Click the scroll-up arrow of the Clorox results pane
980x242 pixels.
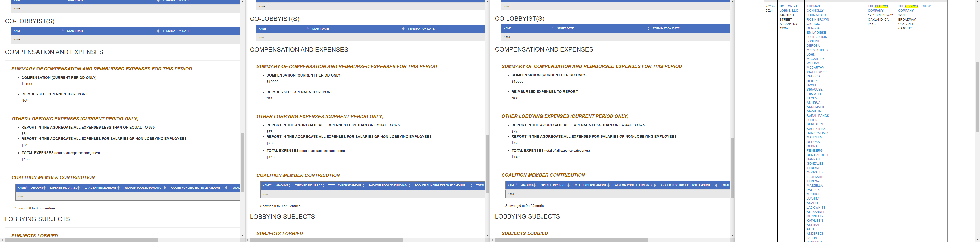[977, 2]
